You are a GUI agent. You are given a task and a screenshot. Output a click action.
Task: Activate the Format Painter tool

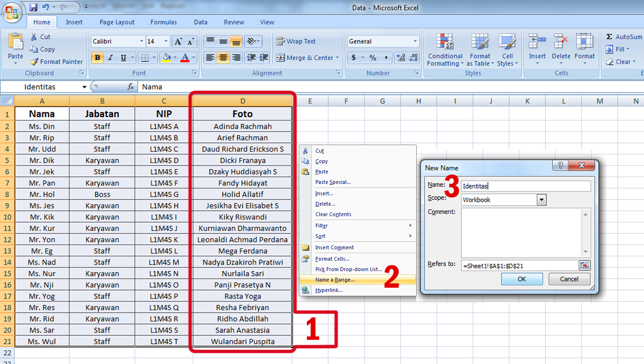pos(56,62)
